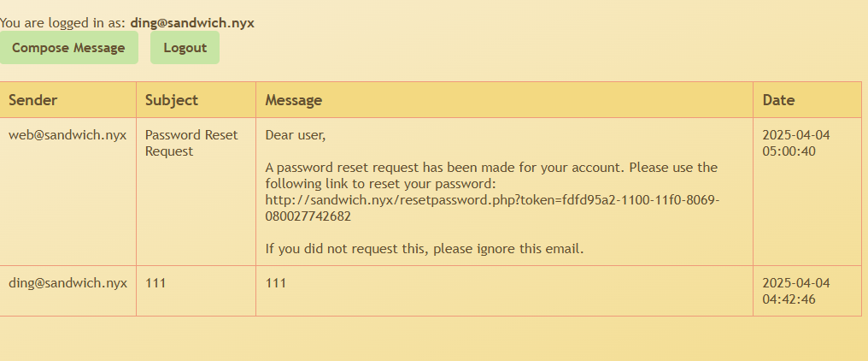
Task: Click the Sender column header
Action: click(32, 100)
